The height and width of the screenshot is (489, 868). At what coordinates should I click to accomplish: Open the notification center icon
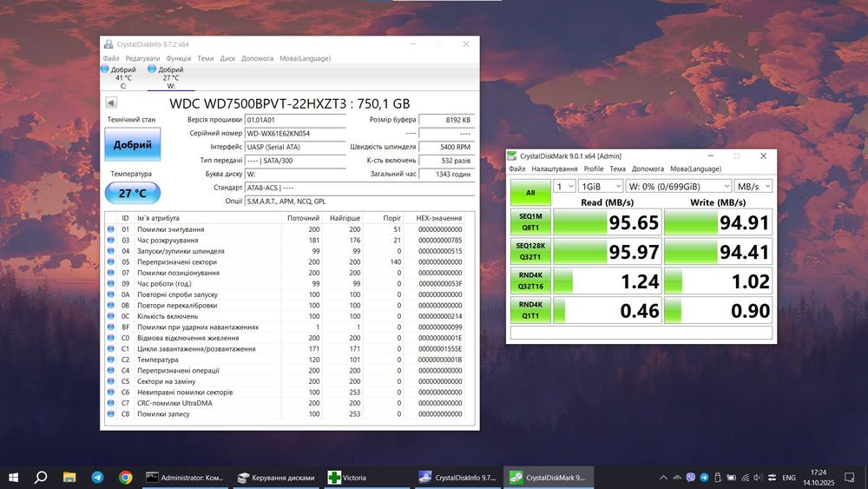pos(849,478)
